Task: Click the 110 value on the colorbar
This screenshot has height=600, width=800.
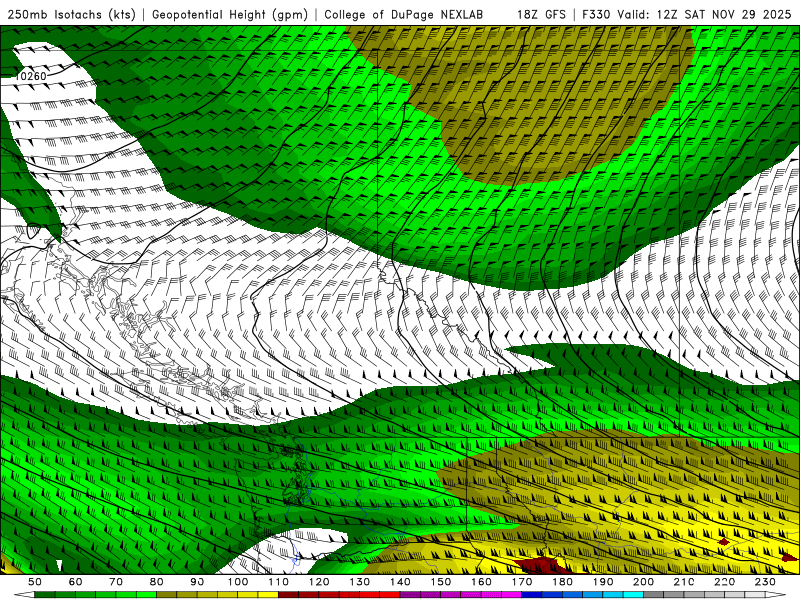Action: click(279, 582)
